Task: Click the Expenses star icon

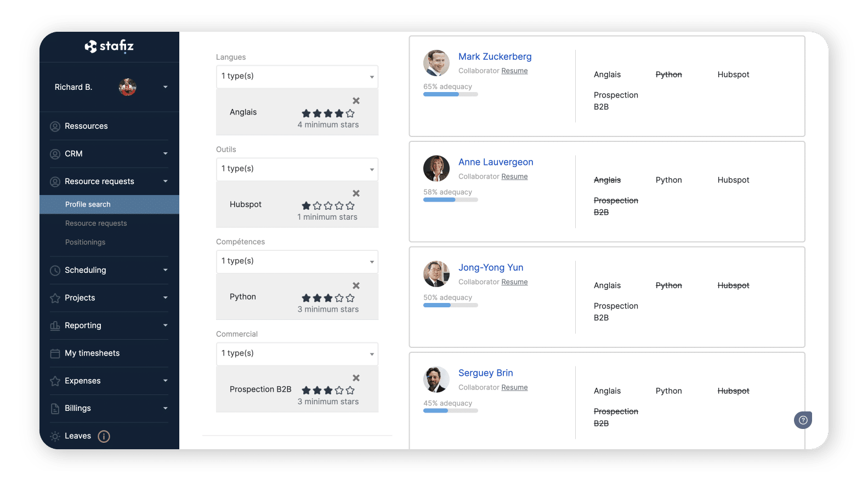Action: [55, 381]
